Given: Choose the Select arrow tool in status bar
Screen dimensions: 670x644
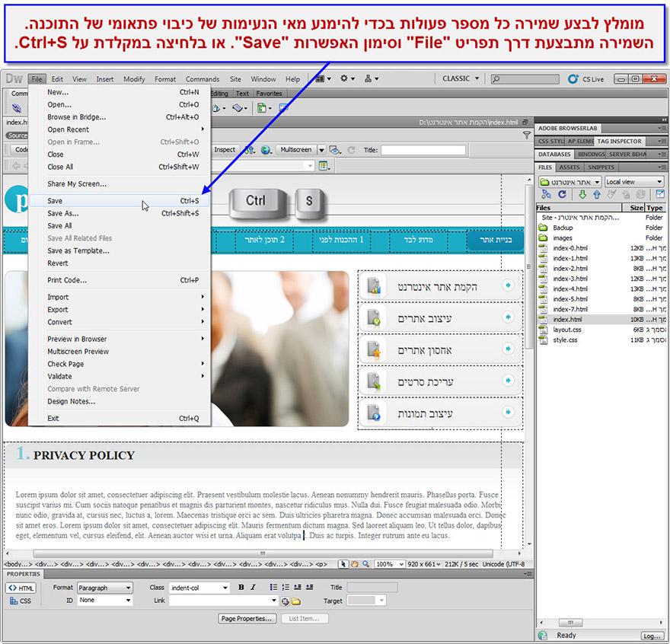Looking at the screenshot, I should click(343, 564).
